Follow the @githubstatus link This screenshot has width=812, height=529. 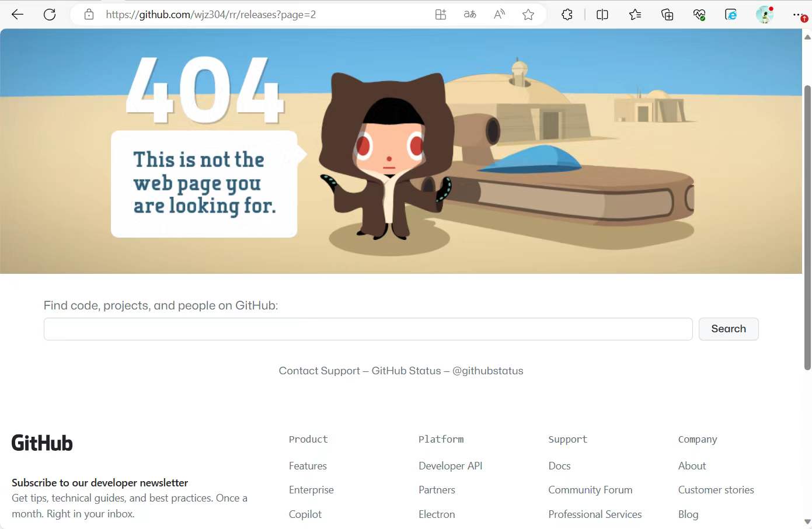(487, 371)
